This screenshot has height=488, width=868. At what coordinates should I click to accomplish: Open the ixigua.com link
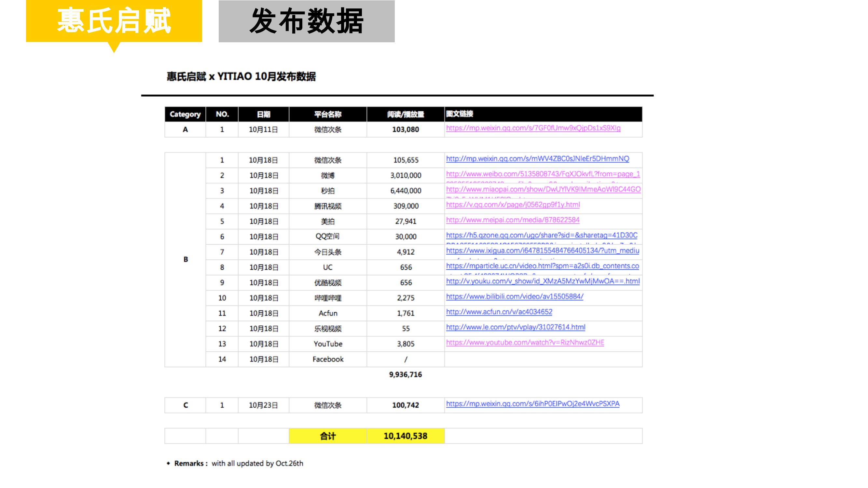[x=543, y=251]
